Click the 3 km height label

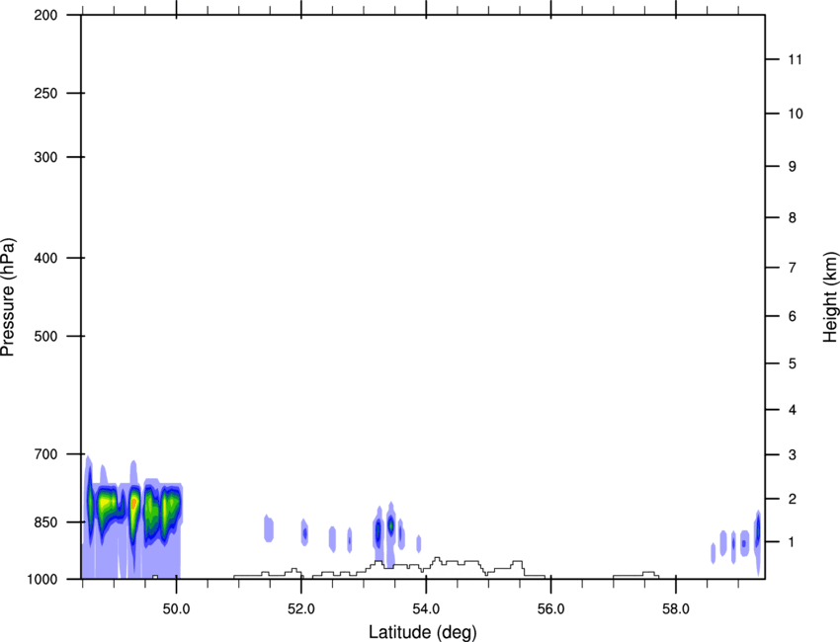(x=793, y=454)
